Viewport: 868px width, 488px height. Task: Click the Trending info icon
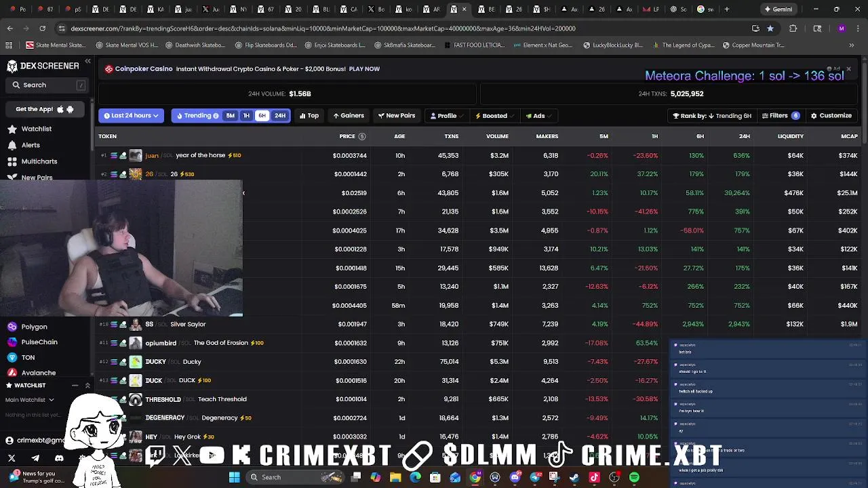(216, 116)
